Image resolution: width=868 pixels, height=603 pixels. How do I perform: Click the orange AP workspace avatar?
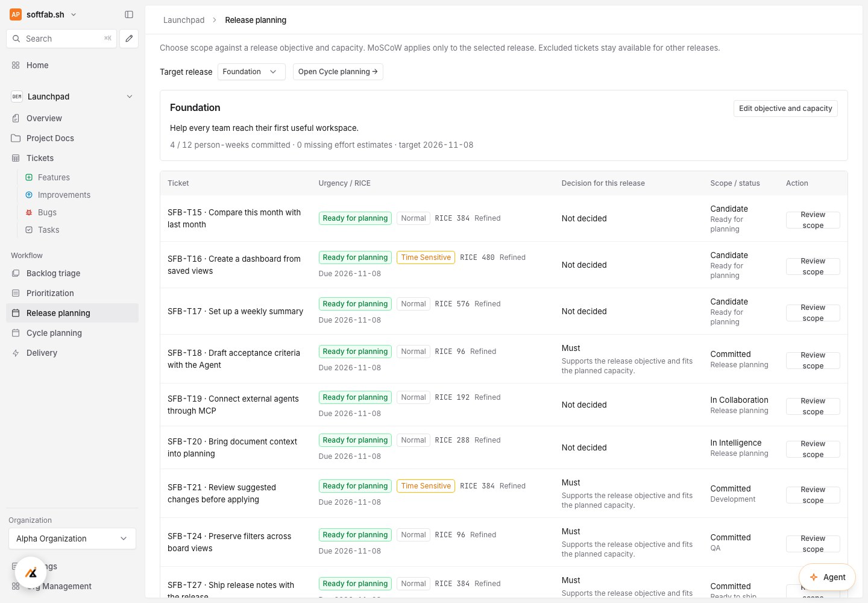16,14
